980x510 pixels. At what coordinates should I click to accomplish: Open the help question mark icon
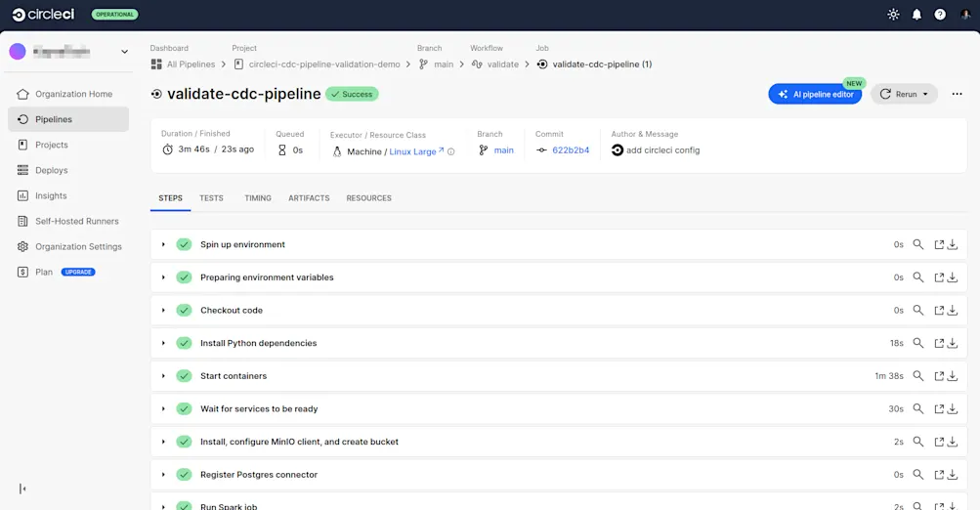(939, 15)
